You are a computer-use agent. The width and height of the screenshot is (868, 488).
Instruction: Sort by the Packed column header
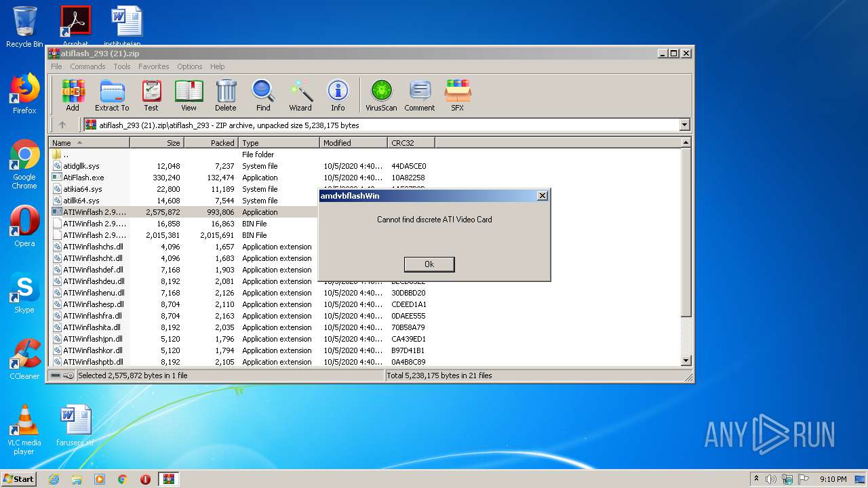coord(211,143)
